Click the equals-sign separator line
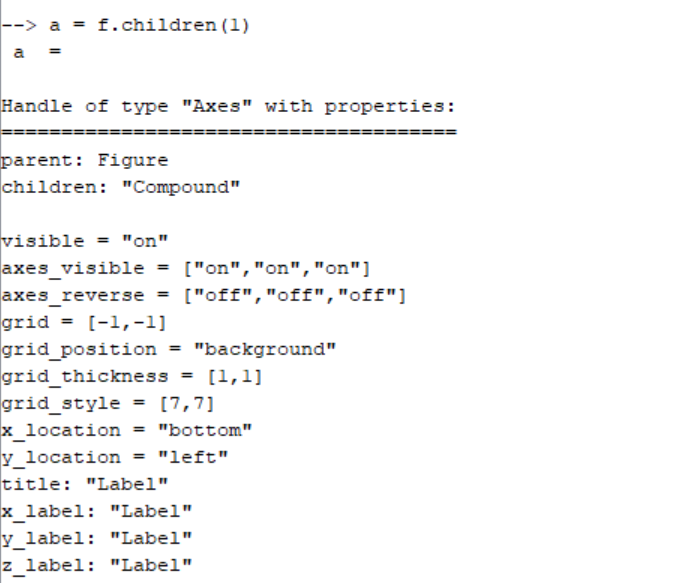The width and height of the screenshot is (690, 583). [x=229, y=132]
